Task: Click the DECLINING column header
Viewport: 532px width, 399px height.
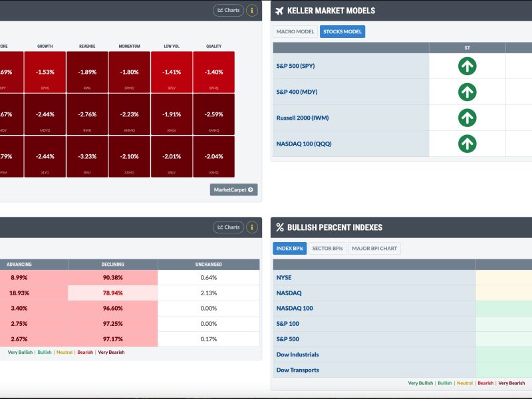Action: click(x=112, y=264)
